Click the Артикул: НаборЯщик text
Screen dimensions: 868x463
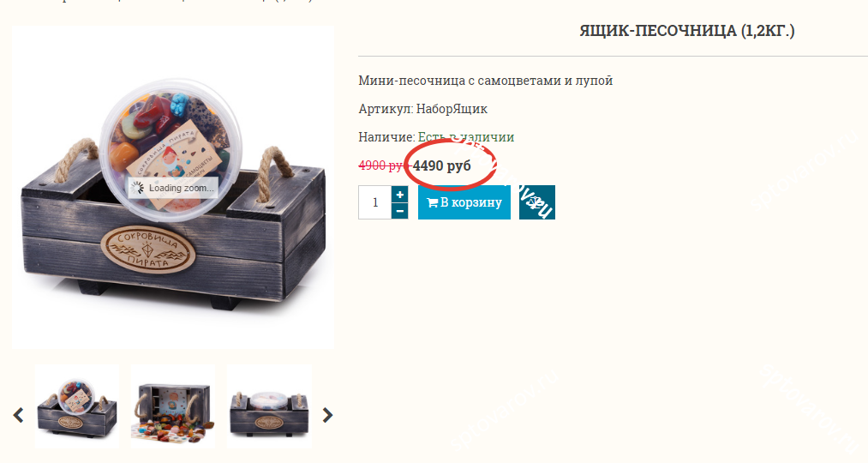pyautogui.click(x=423, y=109)
